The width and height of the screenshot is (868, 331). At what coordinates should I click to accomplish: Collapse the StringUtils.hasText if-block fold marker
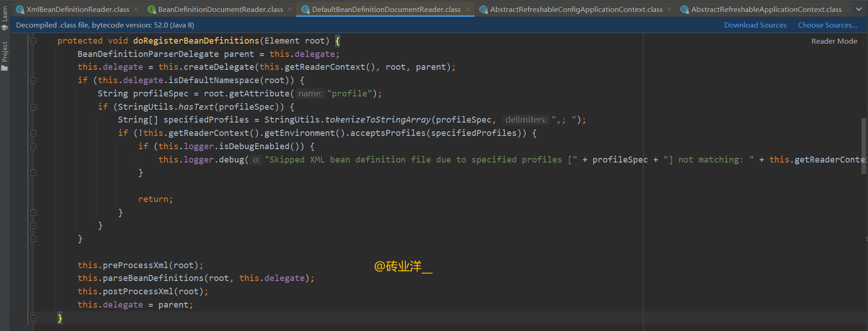(x=34, y=107)
